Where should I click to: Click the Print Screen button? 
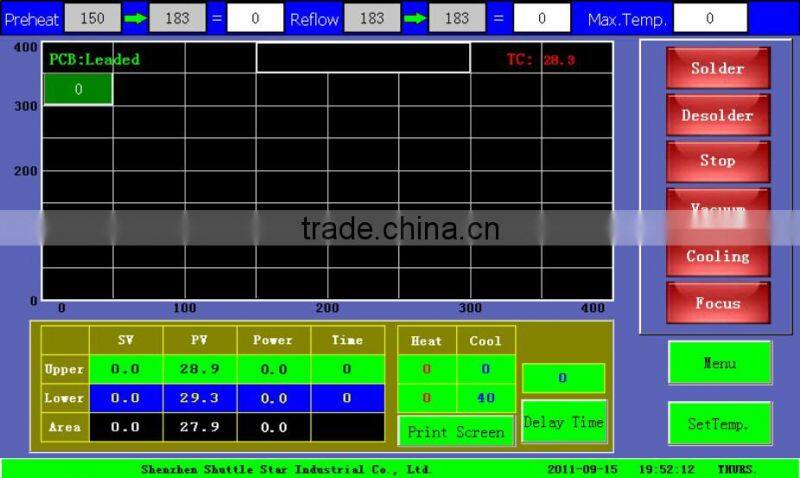[456, 432]
